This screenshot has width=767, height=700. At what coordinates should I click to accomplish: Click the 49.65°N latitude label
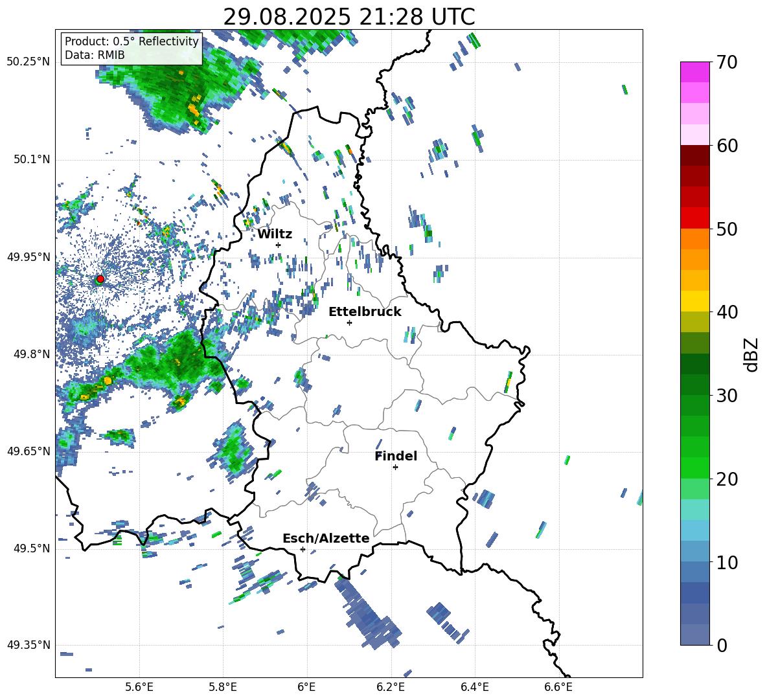tap(29, 451)
